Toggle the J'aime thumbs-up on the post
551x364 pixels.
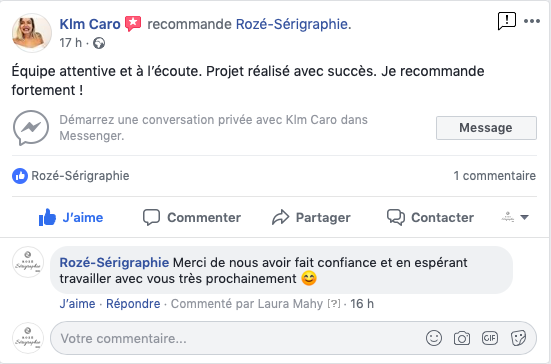click(71, 217)
